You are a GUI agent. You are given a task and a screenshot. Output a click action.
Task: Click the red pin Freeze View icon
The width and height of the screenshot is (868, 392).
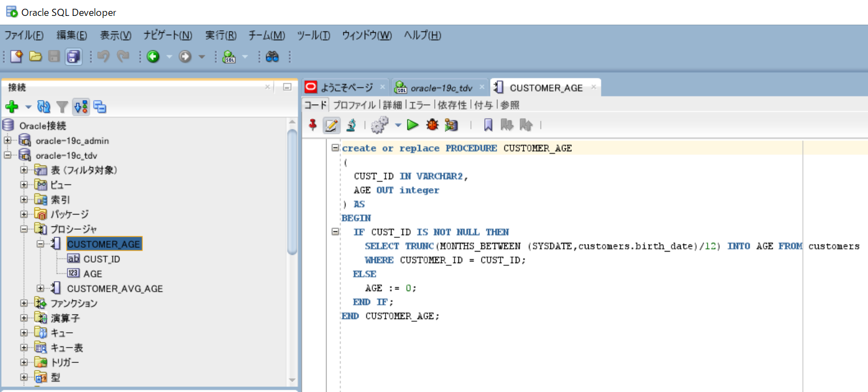(313, 125)
